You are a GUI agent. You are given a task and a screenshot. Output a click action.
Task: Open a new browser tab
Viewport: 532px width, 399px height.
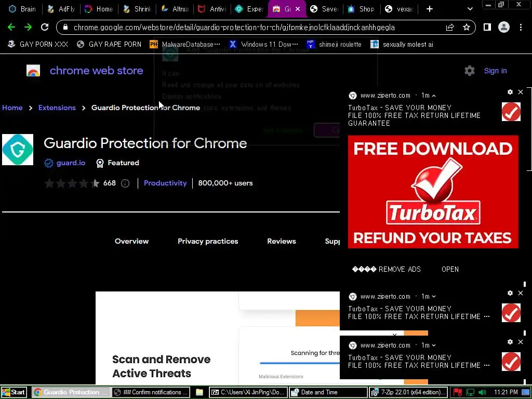point(430,9)
